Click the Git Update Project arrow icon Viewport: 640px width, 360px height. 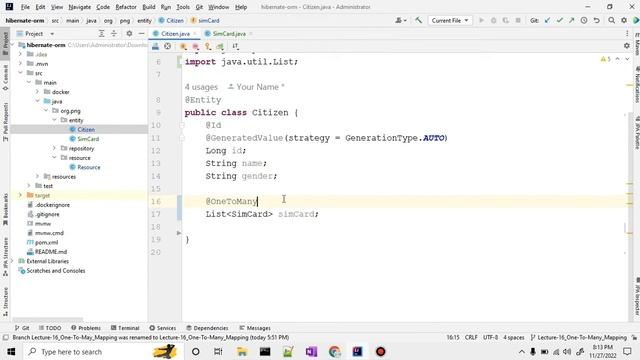[547, 20]
